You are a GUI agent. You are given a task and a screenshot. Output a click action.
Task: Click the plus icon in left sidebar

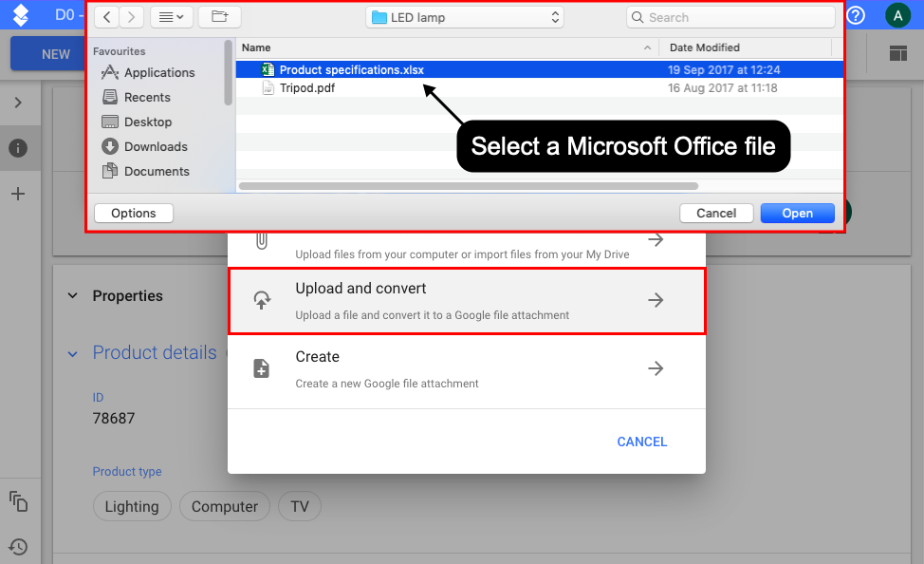point(18,194)
